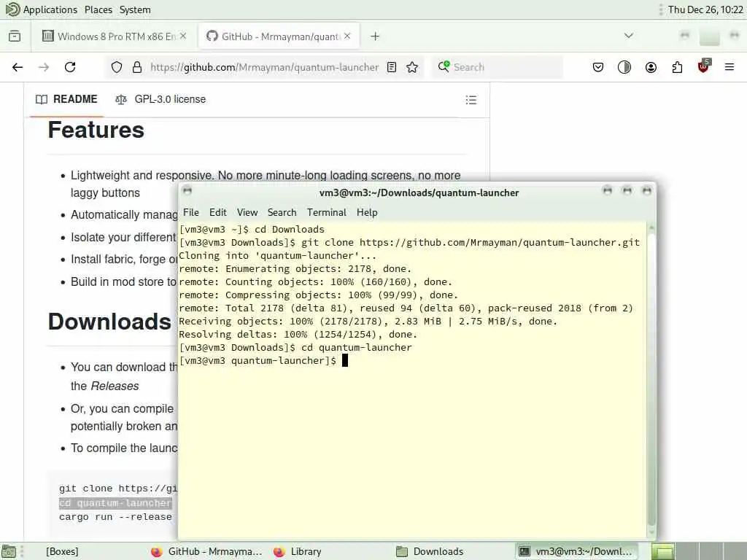This screenshot has width=747, height=560.
Task: Reload the GitHub page
Action: coord(70,67)
